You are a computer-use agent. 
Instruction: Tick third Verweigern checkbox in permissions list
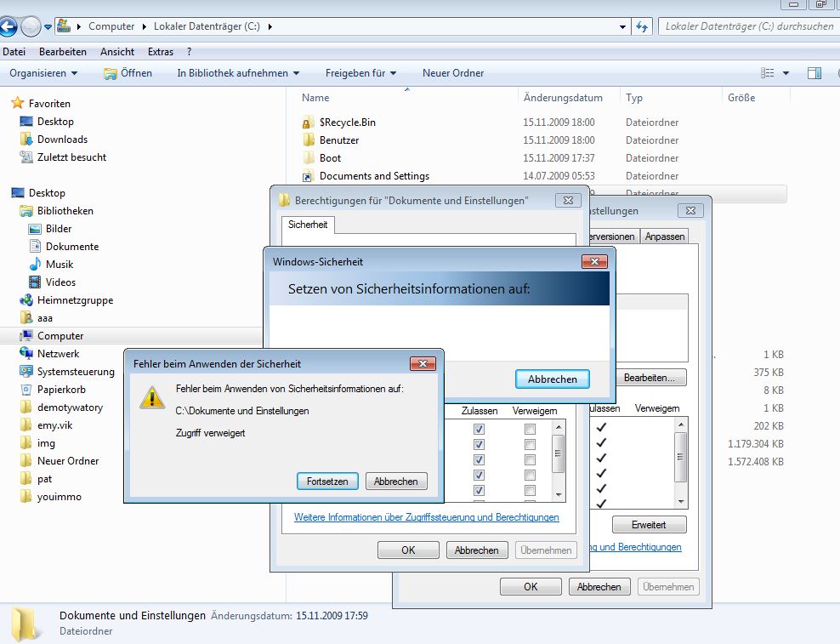[530, 459]
